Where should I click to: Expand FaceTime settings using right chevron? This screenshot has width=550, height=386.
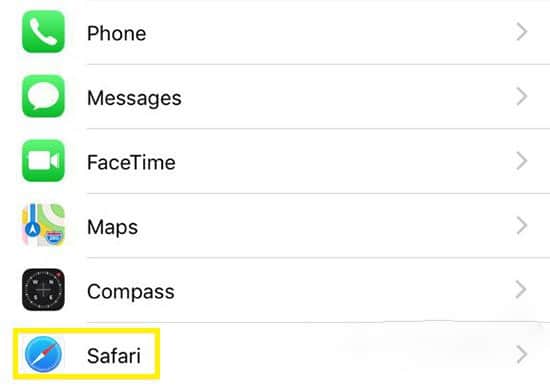click(x=522, y=161)
